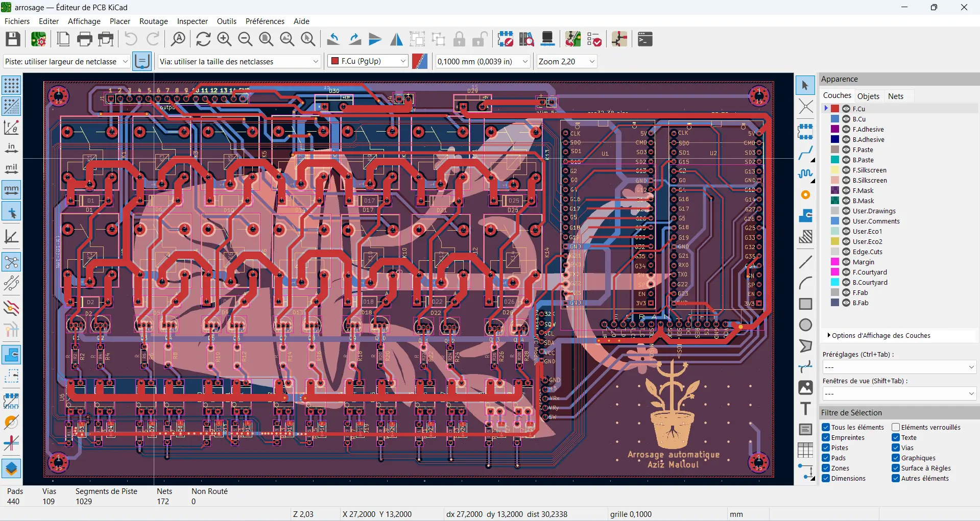980x521 pixels.
Task: Switch display units to inches
Action: 11,148
